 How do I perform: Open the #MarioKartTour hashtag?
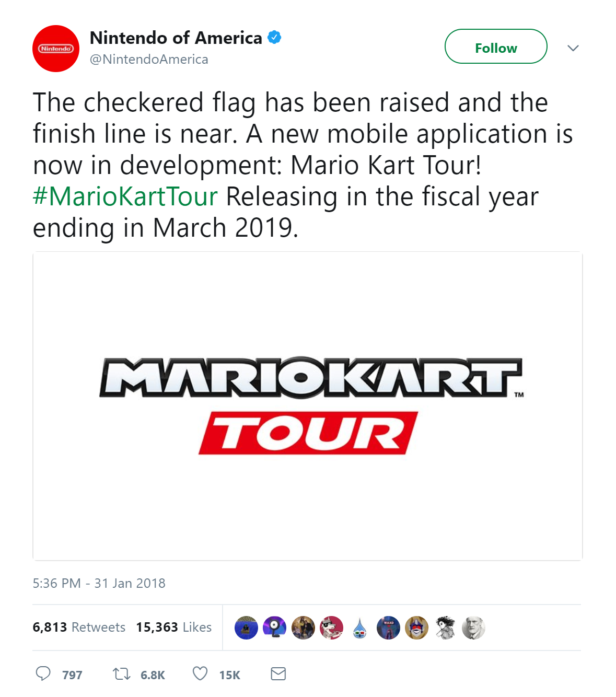(x=124, y=196)
